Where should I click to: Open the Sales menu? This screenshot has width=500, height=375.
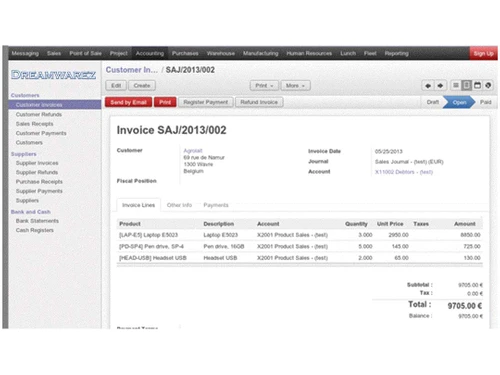[x=54, y=53]
